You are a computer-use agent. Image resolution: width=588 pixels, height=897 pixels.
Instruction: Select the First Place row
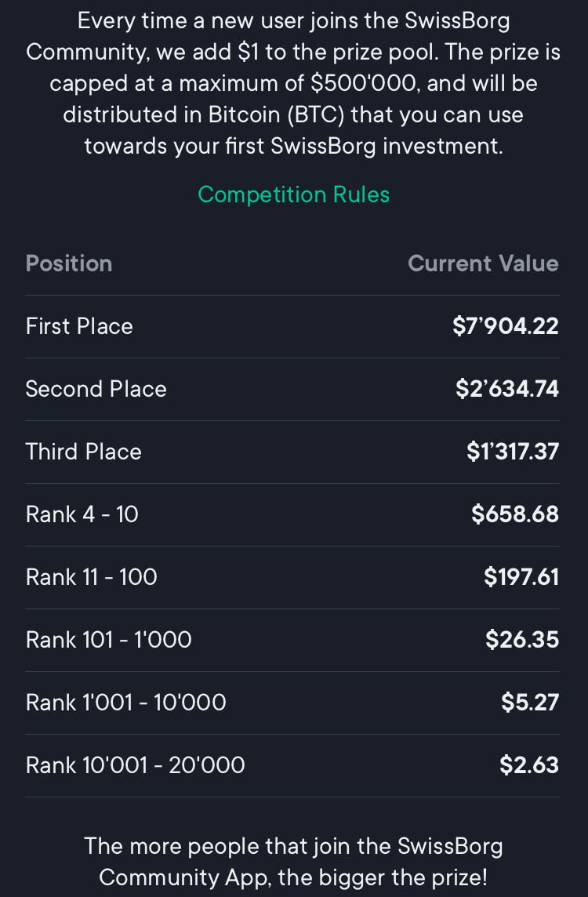[x=292, y=327]
